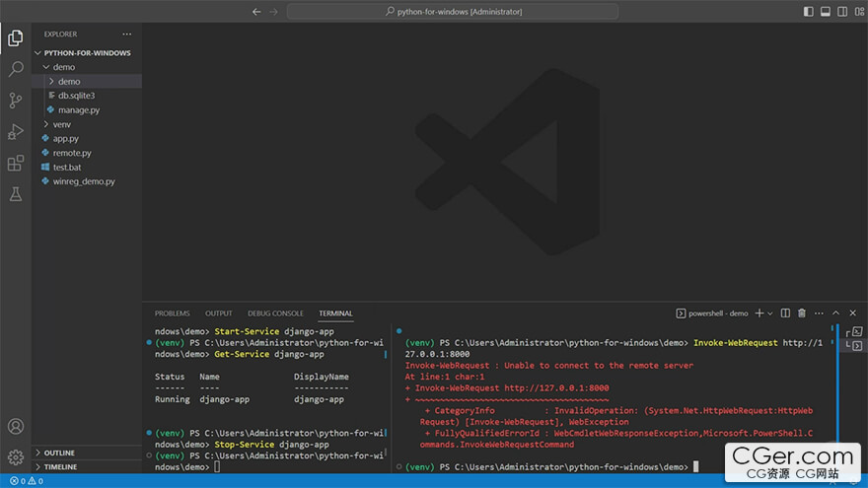Open the Source Control view
The image size is (868, 488).
coord(16,100)
